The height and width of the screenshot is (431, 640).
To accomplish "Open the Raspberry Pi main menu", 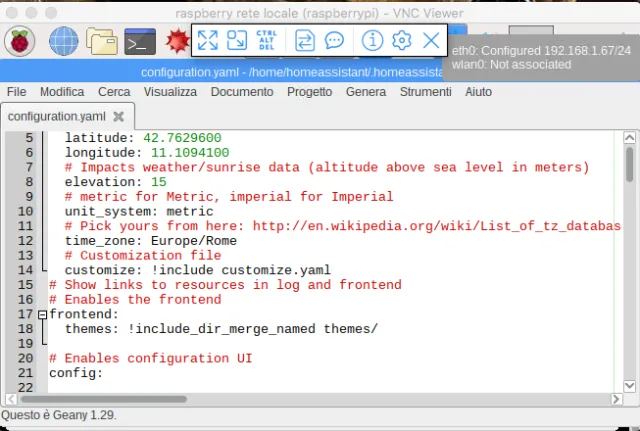I will (x=21, y=41).
